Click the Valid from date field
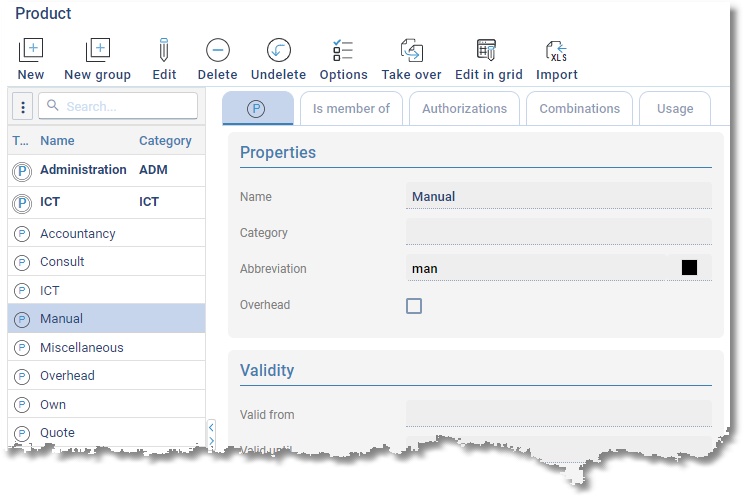 point(558,414)
